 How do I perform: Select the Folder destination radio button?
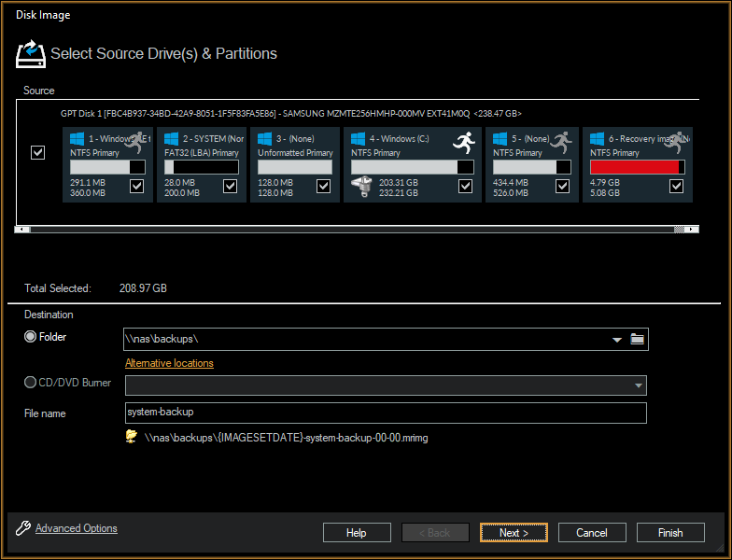click(x=31, y=337)
